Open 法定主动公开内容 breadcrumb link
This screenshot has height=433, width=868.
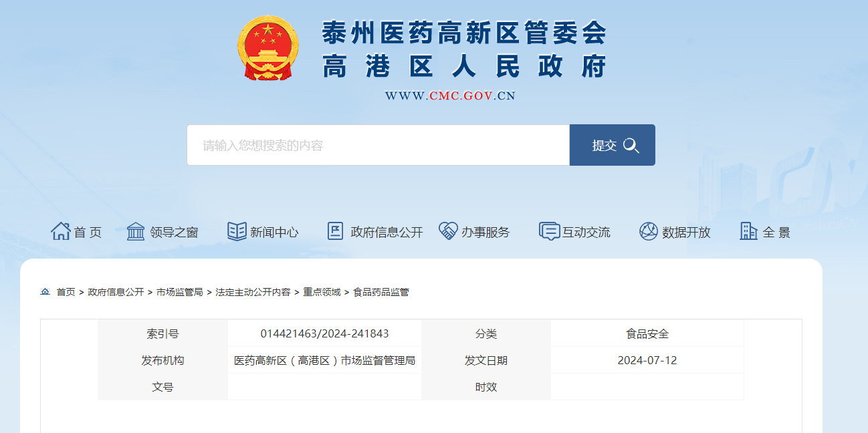(x=255, y=291)
